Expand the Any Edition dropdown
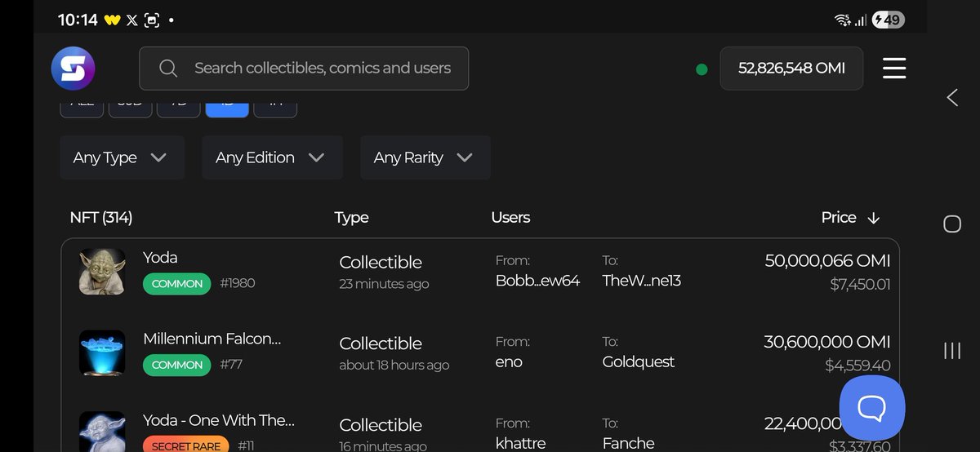Screen dimensions: 980x452 pyautogui.click(x=272, y=157)
